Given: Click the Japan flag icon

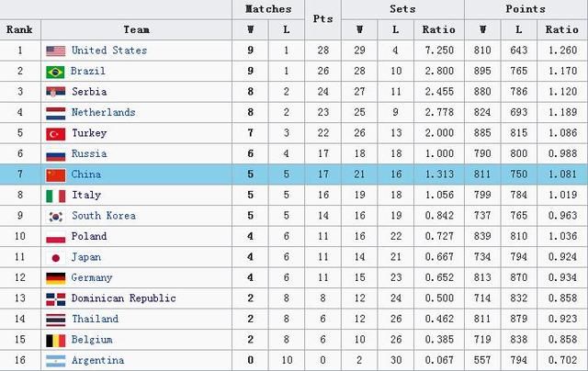Looking at the screenshot, I should (55, 257).
